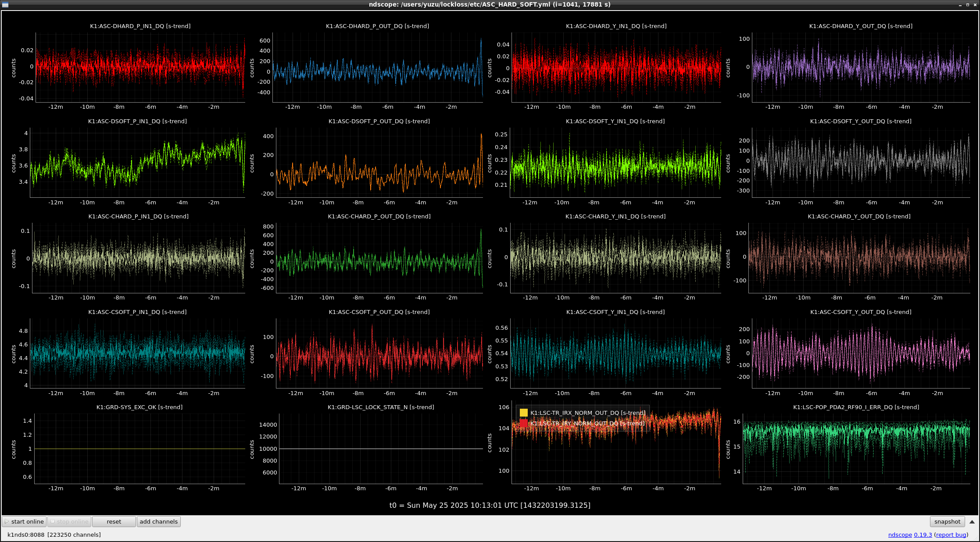Click the K1:ASC-DSOFT_P_IN1_DQ plot title

[x=137, y=121]
